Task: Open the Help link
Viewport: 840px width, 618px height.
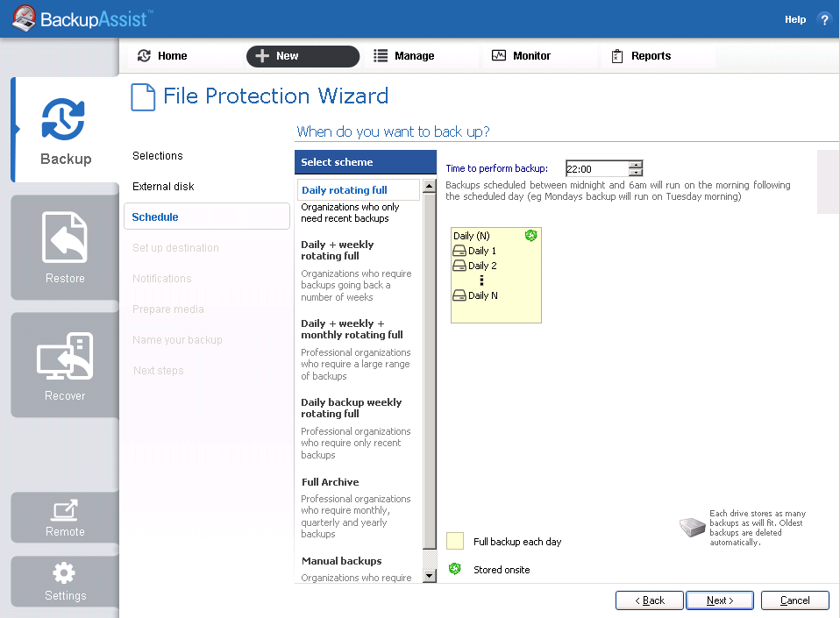Action: click(795, 20)
